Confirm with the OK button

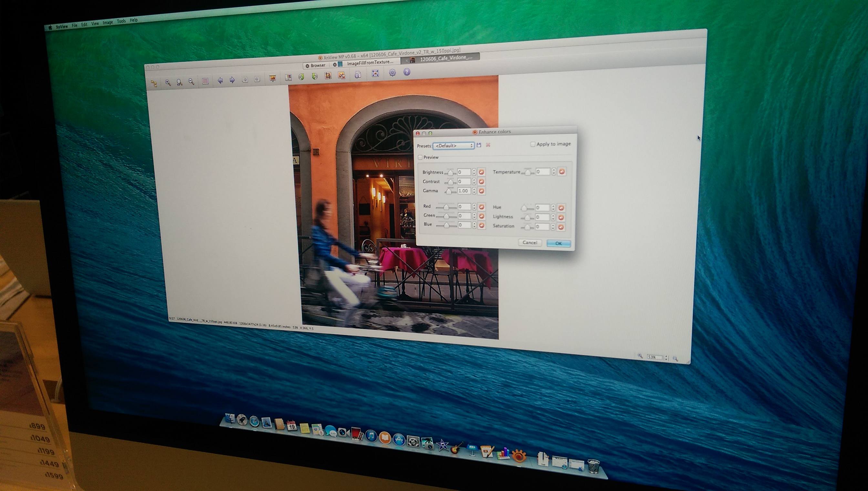(x=558, y=244)
